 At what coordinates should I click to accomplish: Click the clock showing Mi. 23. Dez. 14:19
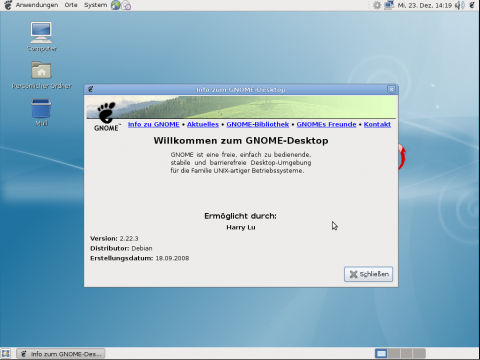(x=424, y=5)
